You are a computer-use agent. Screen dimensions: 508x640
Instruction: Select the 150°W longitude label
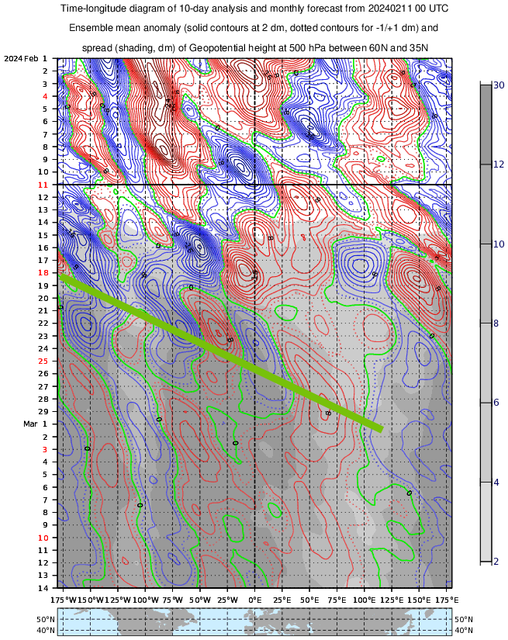89,600
